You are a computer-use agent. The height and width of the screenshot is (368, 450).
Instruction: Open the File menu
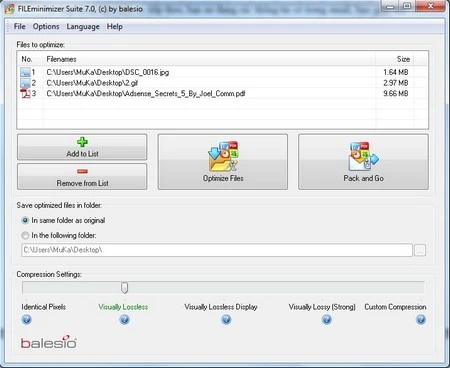(19, 26)
